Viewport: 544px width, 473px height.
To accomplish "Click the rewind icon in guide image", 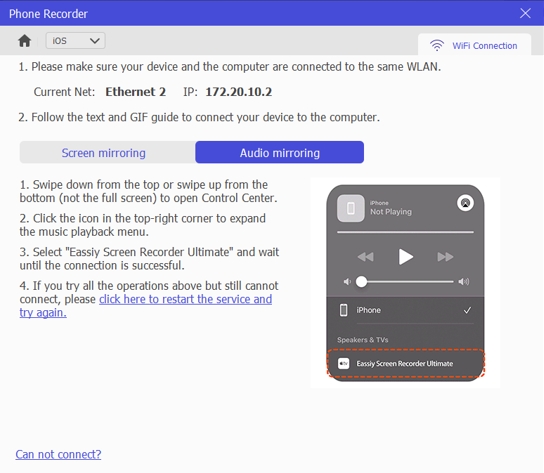I will pos(365,257).
